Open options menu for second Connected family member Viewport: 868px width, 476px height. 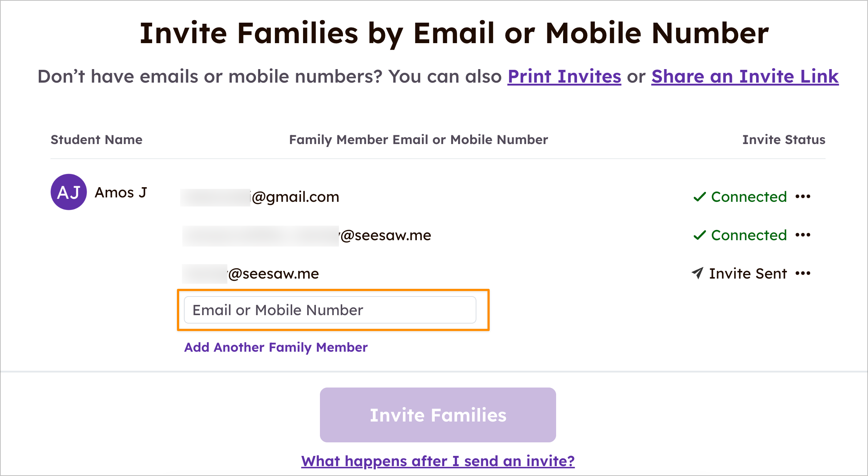(x=803, y=235)
